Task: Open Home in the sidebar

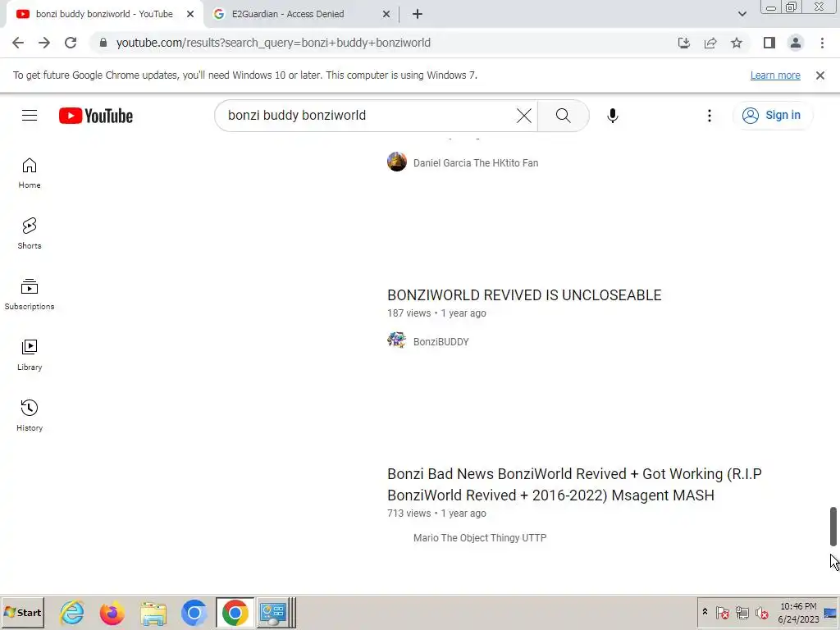Action: 30,173
